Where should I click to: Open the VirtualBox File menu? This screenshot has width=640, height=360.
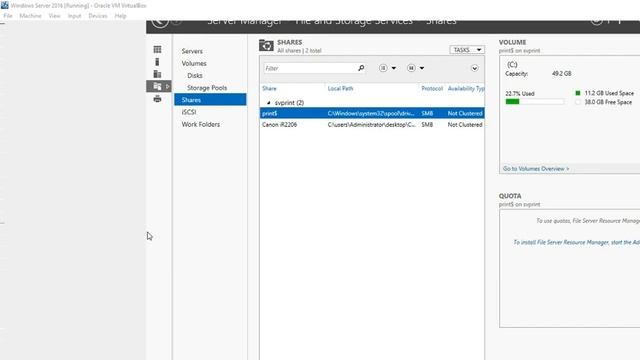click(8, 16)
